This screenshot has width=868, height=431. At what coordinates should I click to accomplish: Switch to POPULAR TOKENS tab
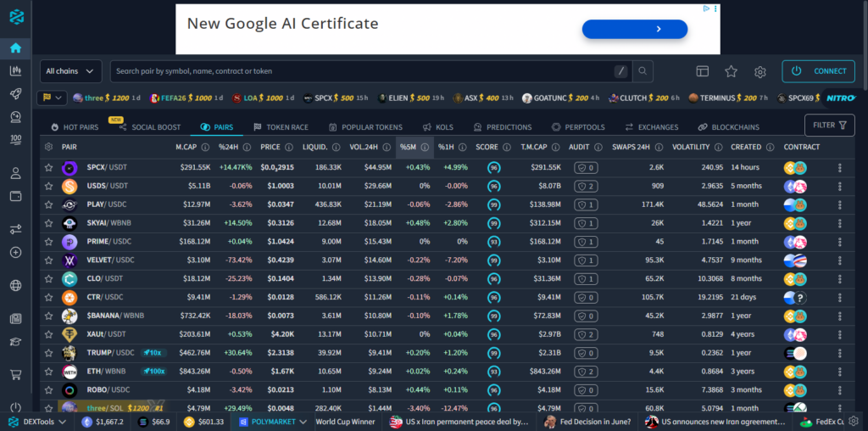pos(365,127)
